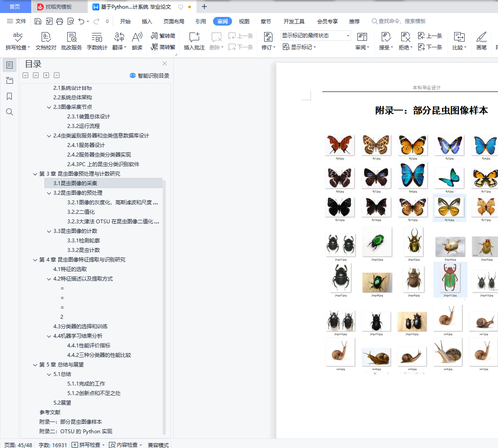The height and width of the screenshot is (448, 498).
Task: Click the 拼写检查 status bar toggle
Action: click(x=88, y=445)
